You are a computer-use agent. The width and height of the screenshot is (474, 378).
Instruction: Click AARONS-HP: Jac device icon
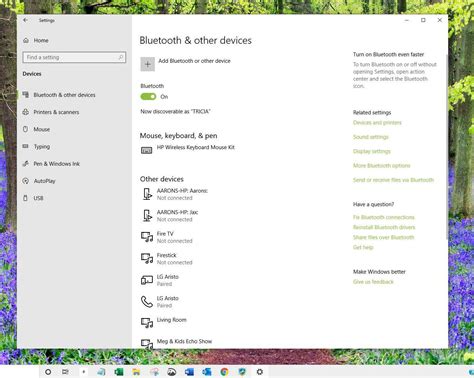(x=147, y=216)
